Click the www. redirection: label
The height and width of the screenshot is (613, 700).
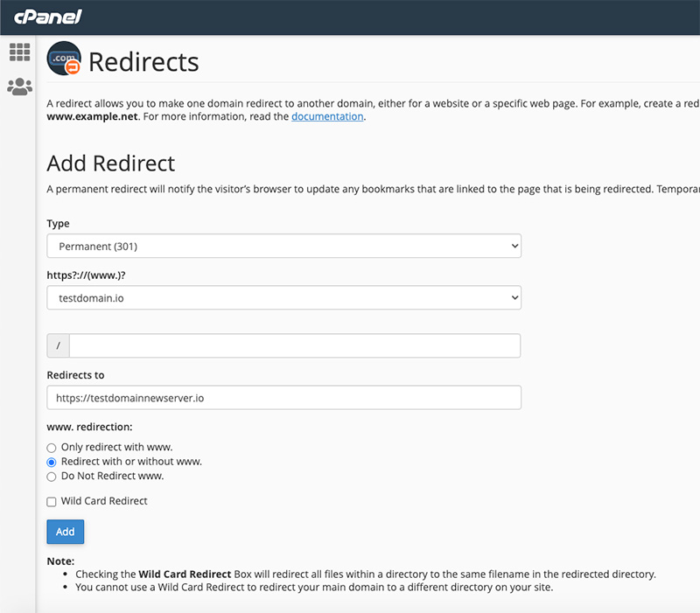(x=88, y=428)
